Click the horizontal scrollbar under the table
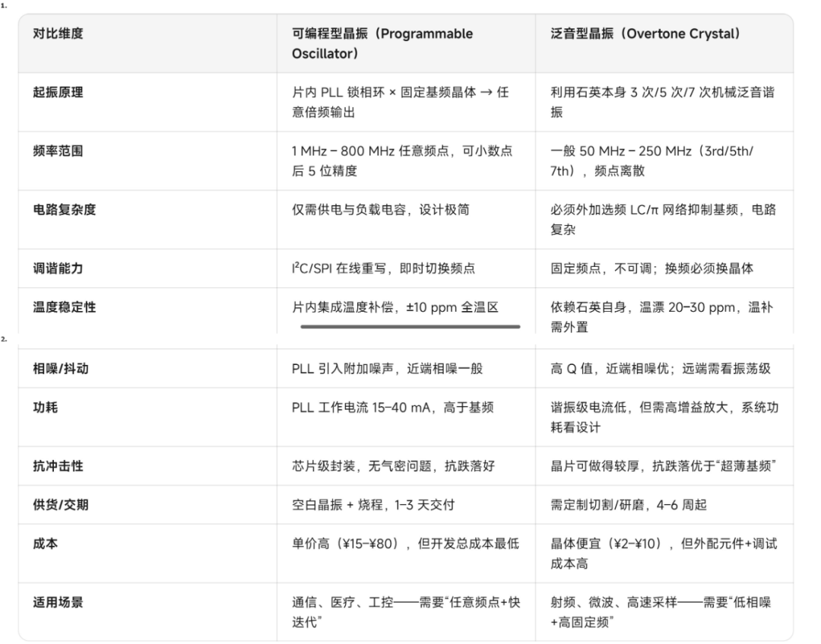 click(x=410, y=326)
